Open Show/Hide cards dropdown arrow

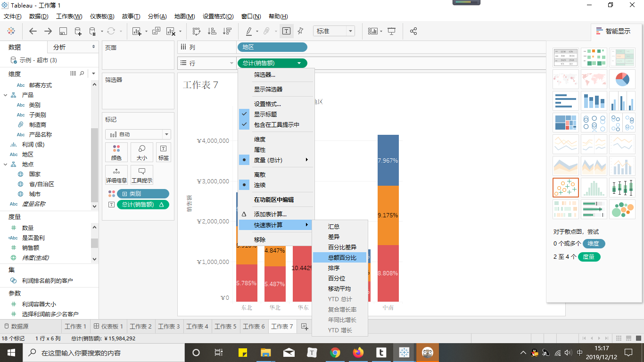tap(381, 32)
